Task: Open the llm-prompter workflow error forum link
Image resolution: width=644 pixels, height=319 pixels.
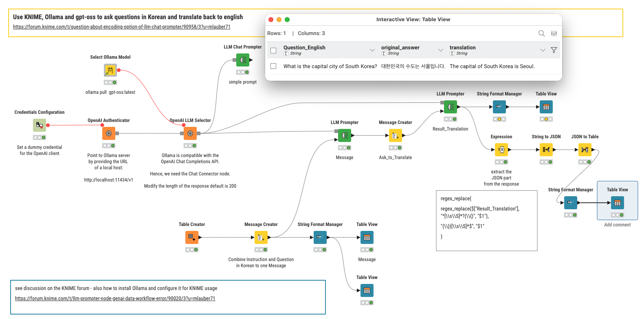Action: point(115,299)
